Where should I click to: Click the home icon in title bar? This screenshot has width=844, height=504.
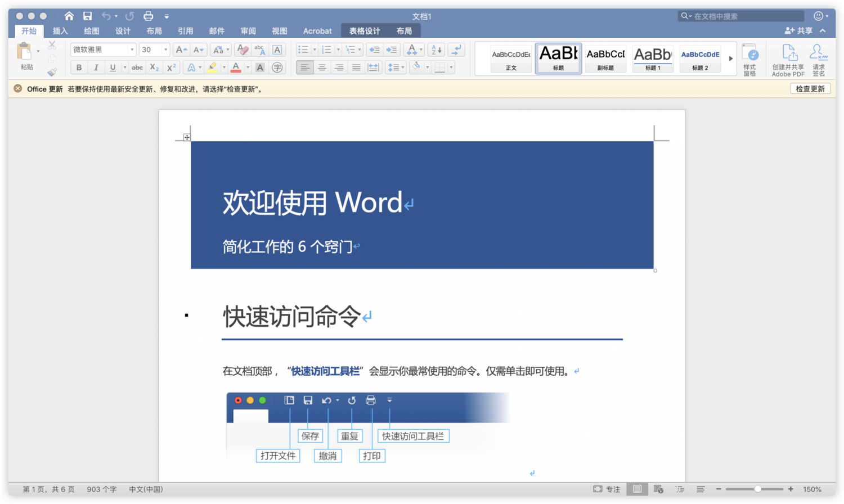coord(69,16)
